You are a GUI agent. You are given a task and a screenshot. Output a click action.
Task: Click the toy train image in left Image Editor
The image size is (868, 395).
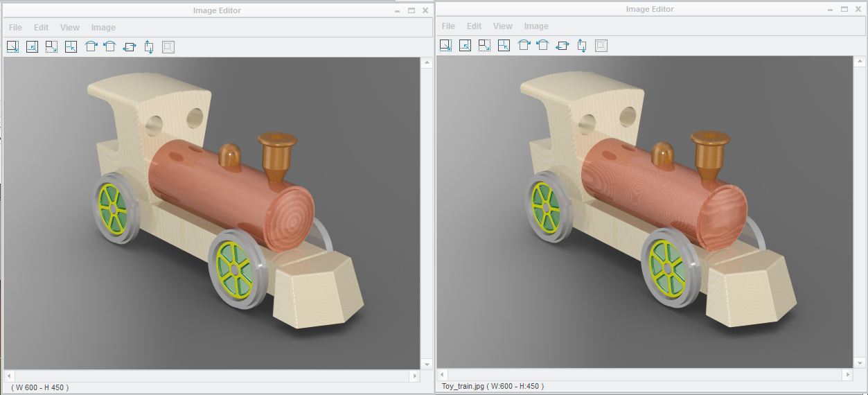click(212, 213)
